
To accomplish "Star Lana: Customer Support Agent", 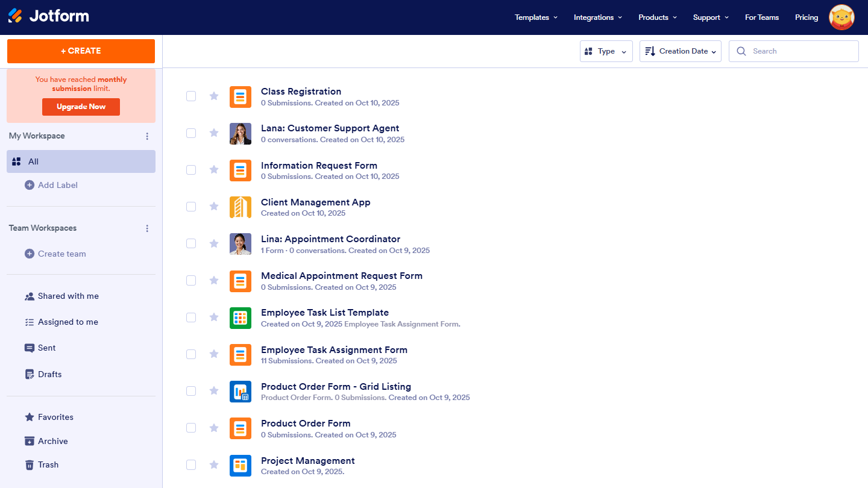I will tap(214, 133).
